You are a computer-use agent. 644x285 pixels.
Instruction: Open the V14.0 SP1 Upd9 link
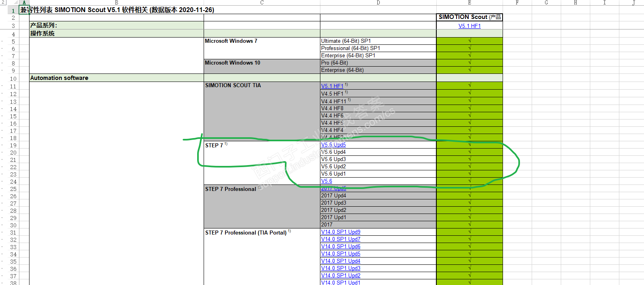click(x=341, y=232)
